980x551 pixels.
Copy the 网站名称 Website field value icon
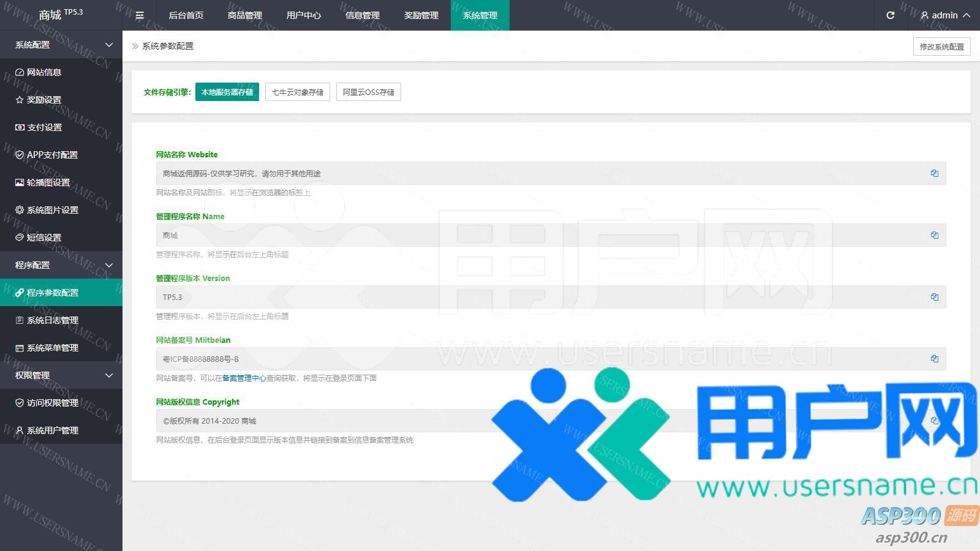(935, 173)
